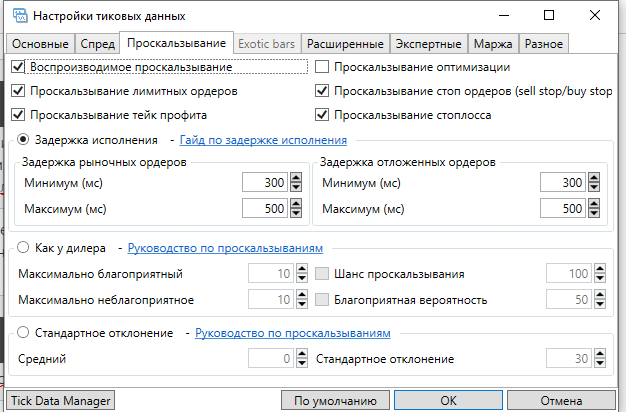Toggle Воспроизводимое проскальзывание checkbox
Viewport: 626px width, 412px height.
tap(18, 67)
